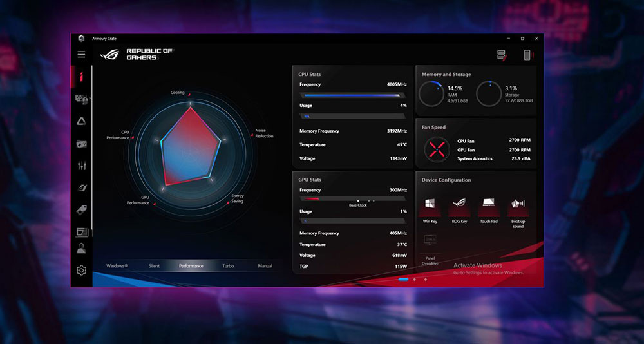Viewport: 644px width, 344px height.
Task: Click the CPU Usage progress bar
Action: 353,117
